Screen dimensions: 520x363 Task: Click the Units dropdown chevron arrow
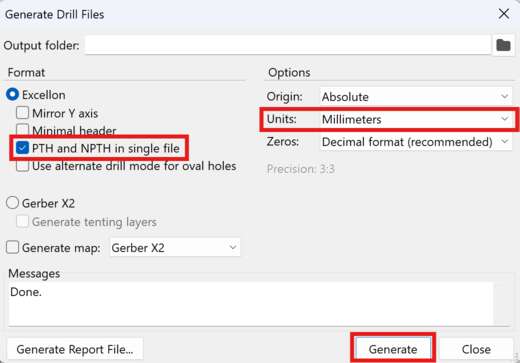tap(505, 119)
